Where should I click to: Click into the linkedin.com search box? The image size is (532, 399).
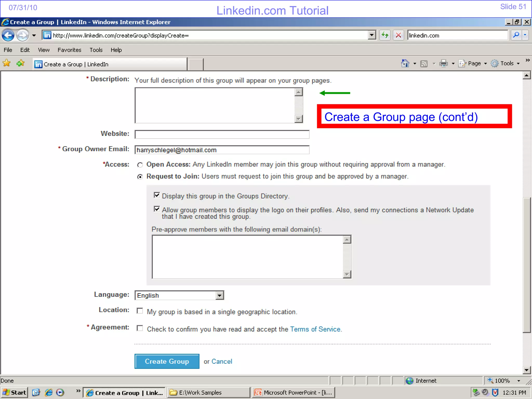[457, 35]
